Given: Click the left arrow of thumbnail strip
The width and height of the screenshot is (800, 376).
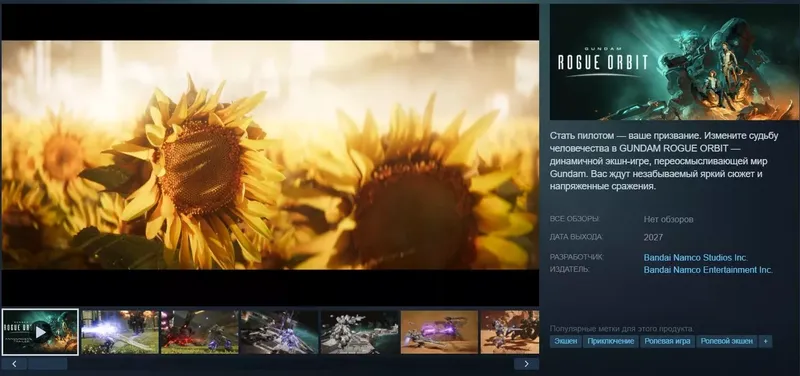Looking at the screenshot, I should pos(14,364).
